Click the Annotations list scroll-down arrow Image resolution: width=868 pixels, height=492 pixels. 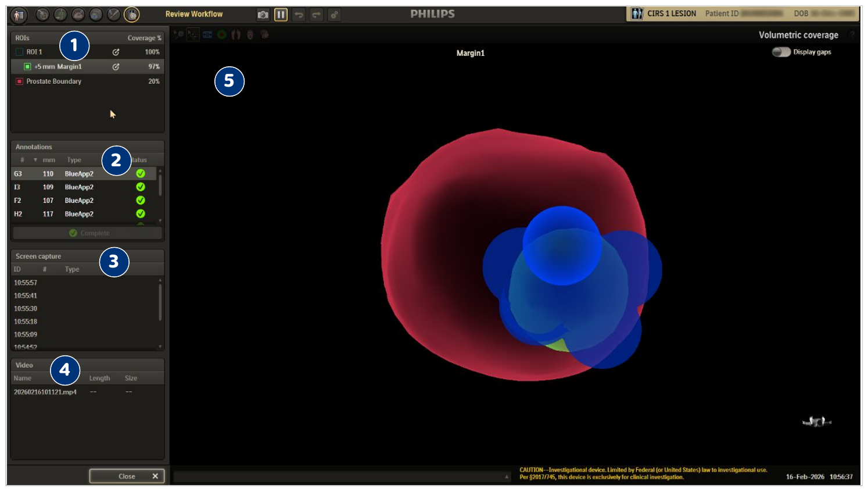pyautogui.click(x=160, y=220)
